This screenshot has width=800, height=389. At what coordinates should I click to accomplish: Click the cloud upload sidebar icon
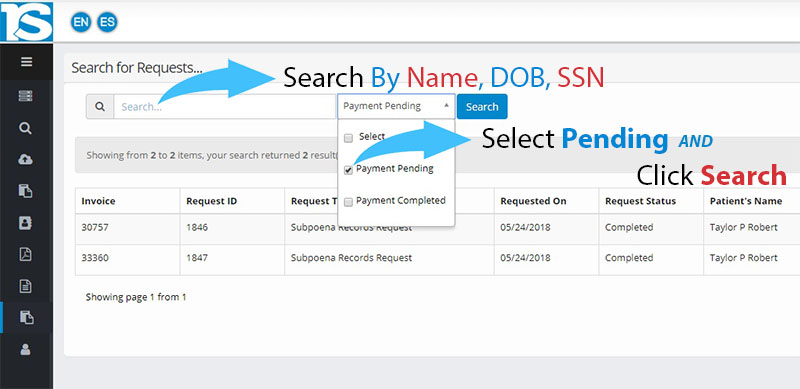pos(26,159)
